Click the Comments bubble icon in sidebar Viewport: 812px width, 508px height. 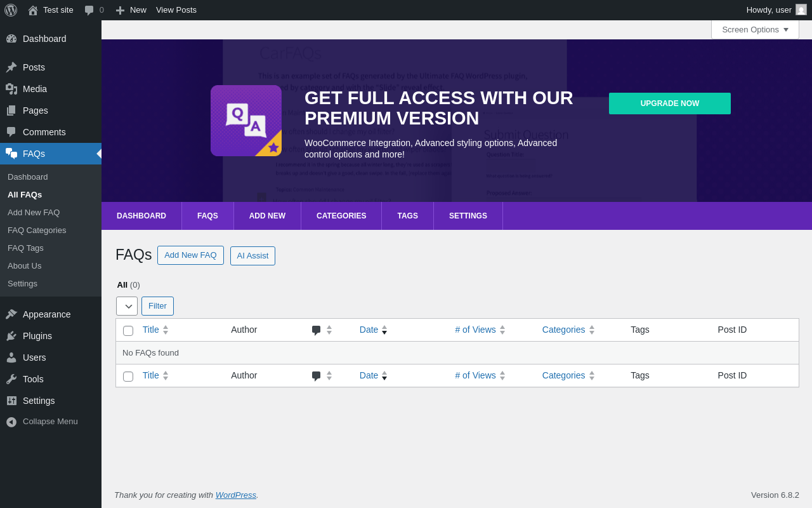click(11, 132)
